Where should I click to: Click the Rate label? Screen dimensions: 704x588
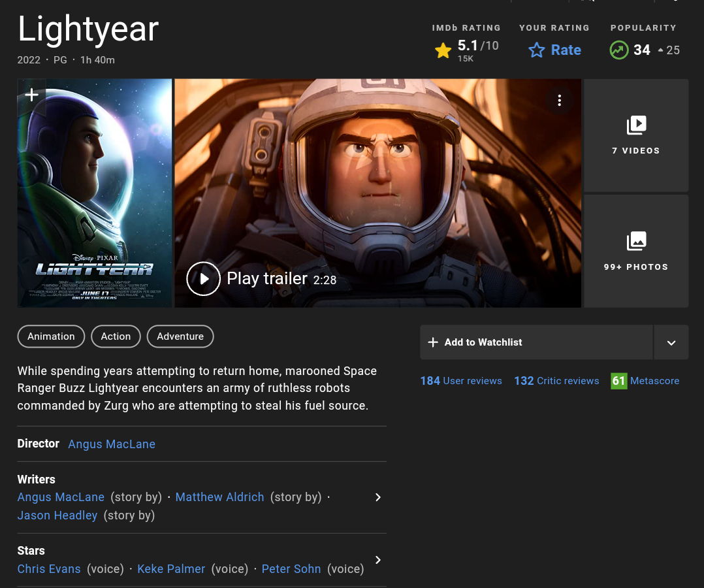pyautogui.click(x=566, y=50)
